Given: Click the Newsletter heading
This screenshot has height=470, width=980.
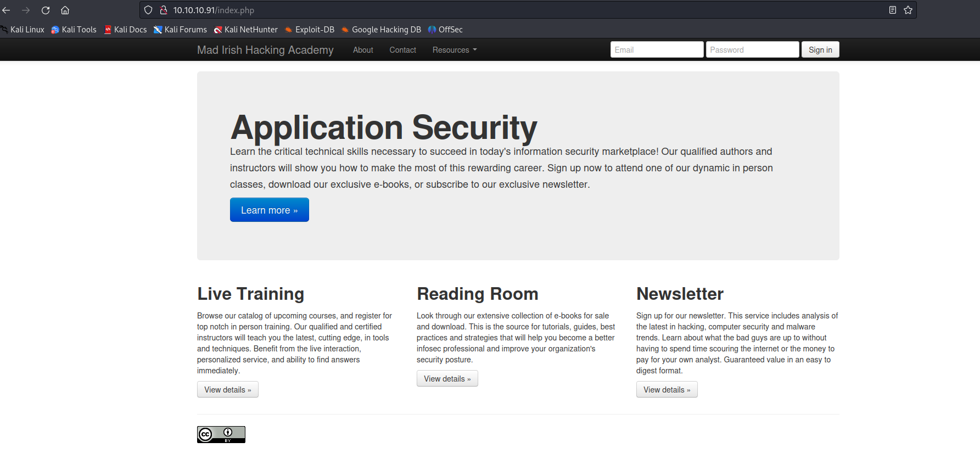Looking at the screenshot, I should point(680,294).
